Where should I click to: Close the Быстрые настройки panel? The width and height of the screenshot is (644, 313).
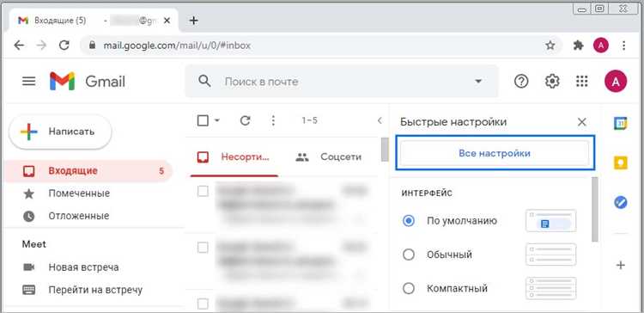582,122
